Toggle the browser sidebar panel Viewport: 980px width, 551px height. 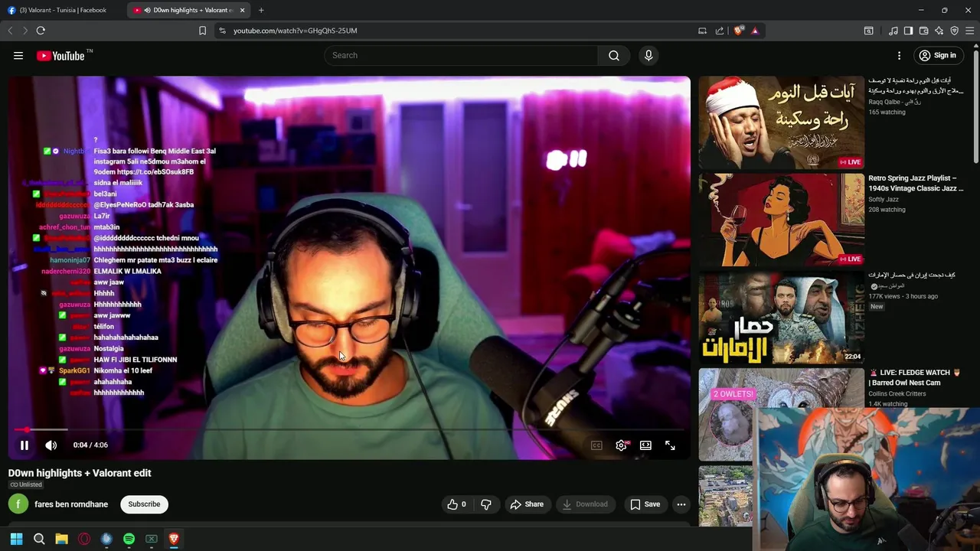tap(908, 31)
